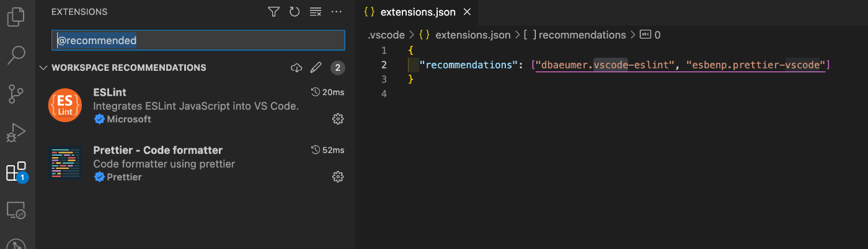Open the Source Control view
The image size is (868, 249).
tap(15, 94)
